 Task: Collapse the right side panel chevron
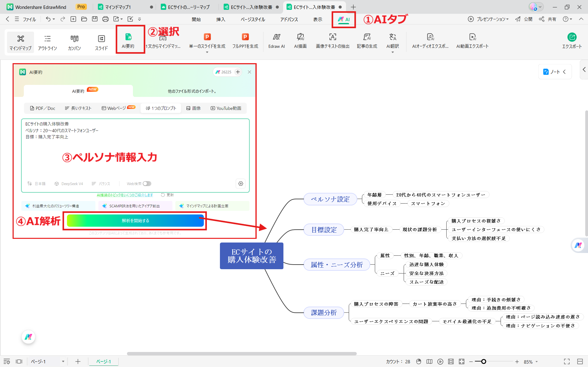pyautogui.click(x=584, y=70)
